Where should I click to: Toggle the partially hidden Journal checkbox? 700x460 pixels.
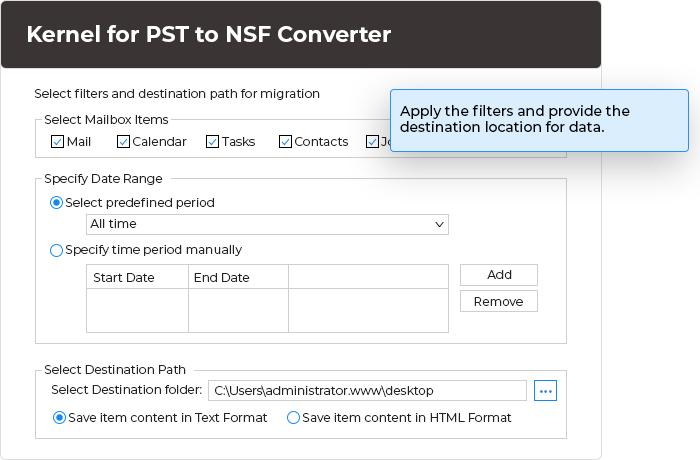click(x=372, y=142)
